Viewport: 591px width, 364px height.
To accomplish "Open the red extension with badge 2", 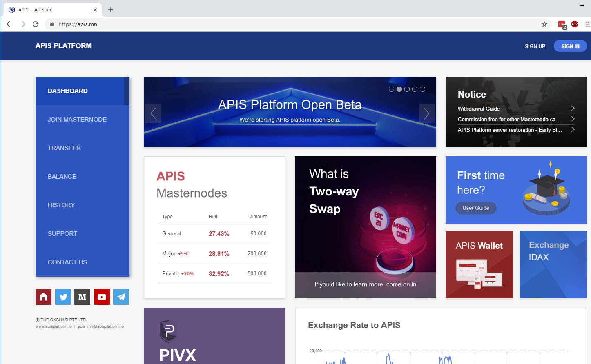I will [562, 24].
